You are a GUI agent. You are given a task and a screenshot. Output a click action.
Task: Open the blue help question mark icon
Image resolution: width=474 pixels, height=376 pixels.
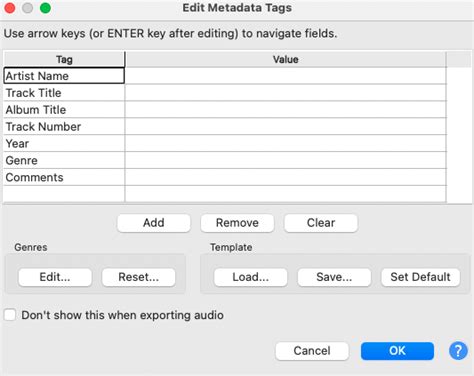point(458,351)
